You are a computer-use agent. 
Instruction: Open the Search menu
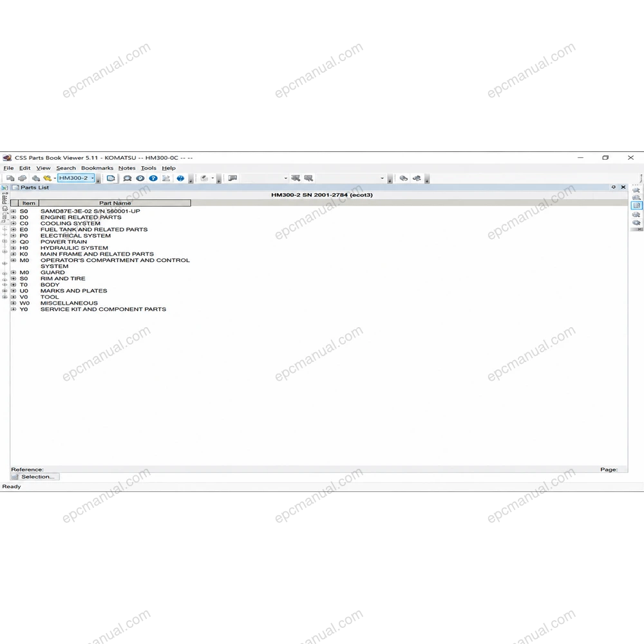[x=66, y=168]
